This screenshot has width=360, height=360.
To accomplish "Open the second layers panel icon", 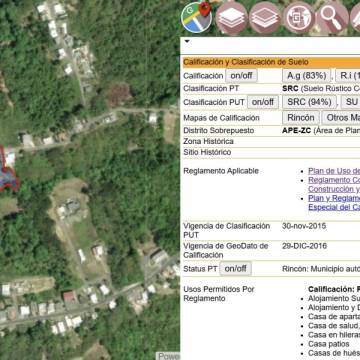I will 265,18.
